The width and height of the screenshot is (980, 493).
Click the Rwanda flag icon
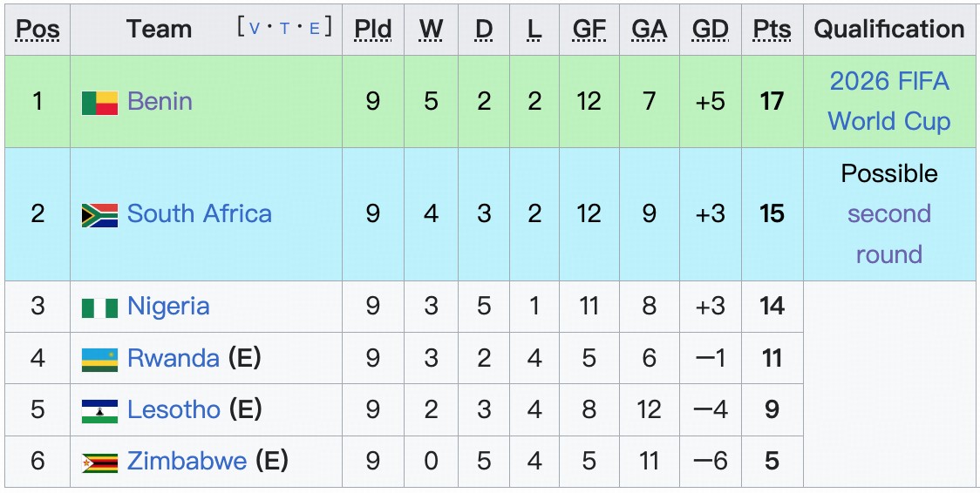pyautogui.click(x=99, y=359)
